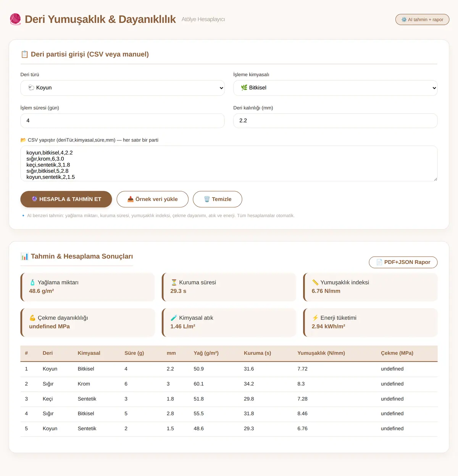
Task: Select the Krom cell in row 2
Action: click(84, 384)
